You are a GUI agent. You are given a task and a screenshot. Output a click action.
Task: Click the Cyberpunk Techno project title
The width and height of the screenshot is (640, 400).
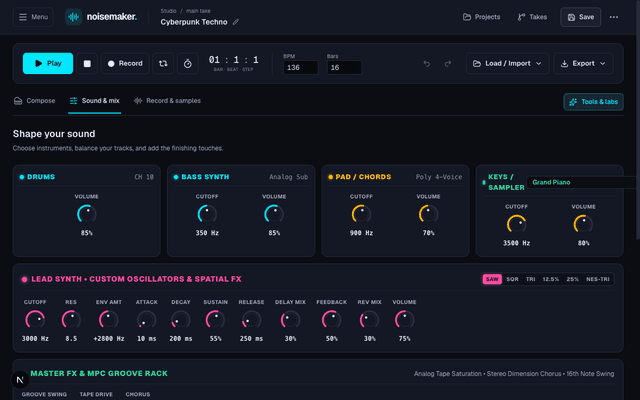point(194,22)
